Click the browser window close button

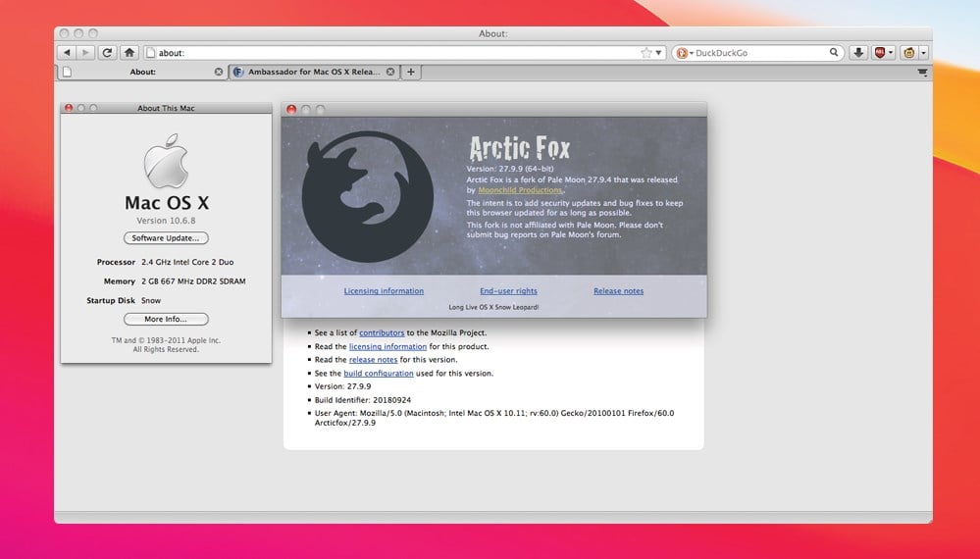64,33
